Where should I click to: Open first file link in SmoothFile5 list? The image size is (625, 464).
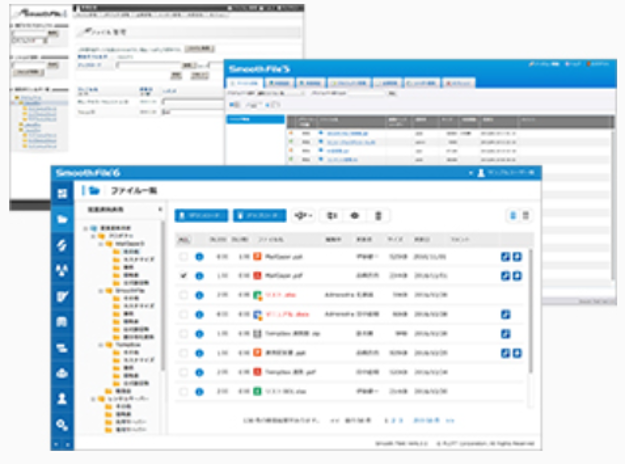click(347, 134)
